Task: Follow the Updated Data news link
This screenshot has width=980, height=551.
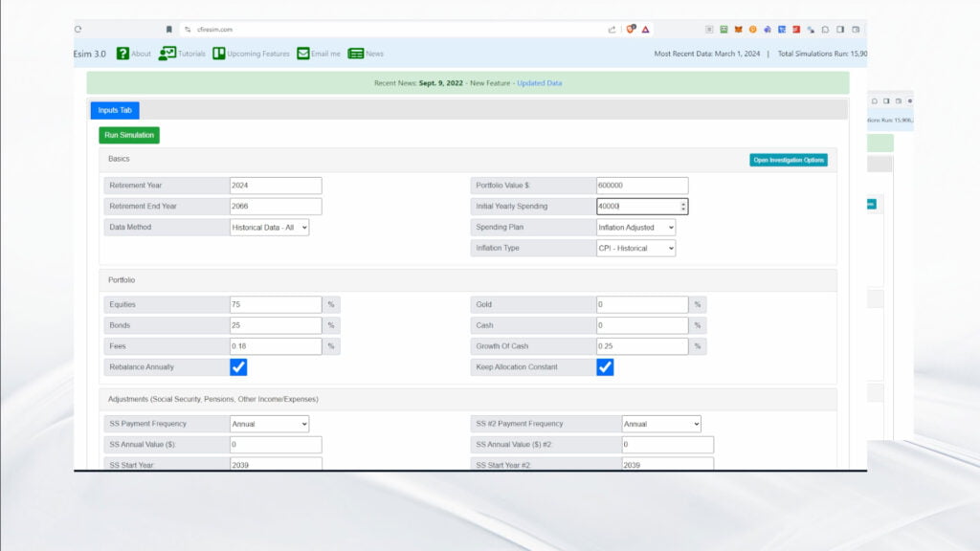Action: 539,83
